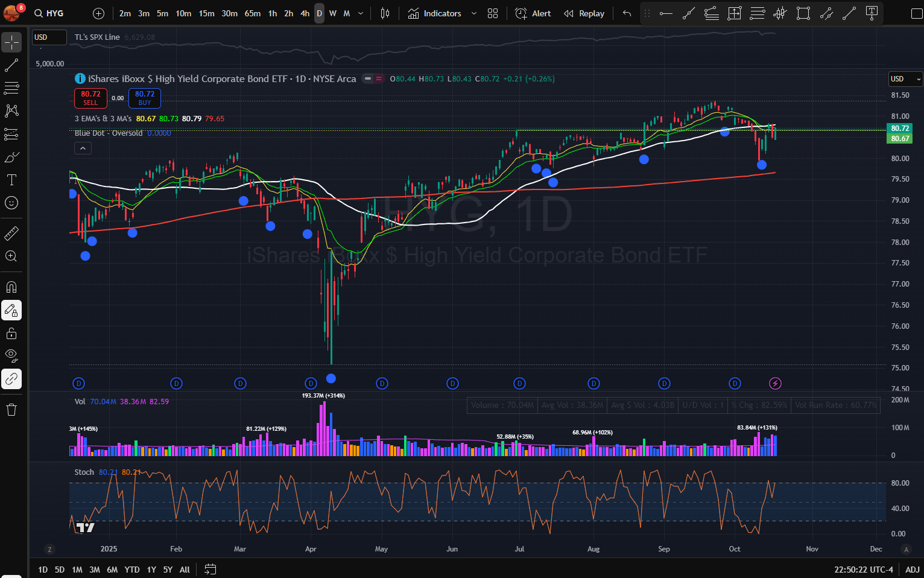Click the symbol info 'i' icon
Image resolution: width=924 pixels, height=578 pixels.
click(x=80, y=78)
